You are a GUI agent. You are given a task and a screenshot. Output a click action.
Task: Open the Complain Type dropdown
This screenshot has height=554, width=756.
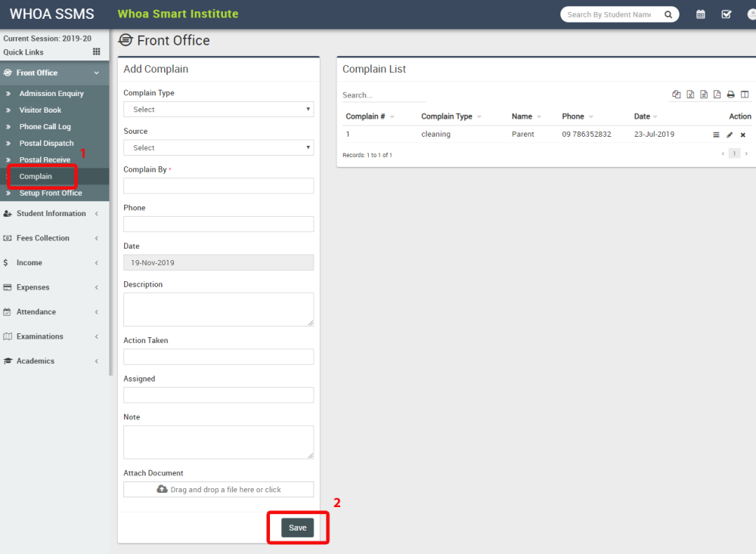pyautogui.click(x=218, y=110)
